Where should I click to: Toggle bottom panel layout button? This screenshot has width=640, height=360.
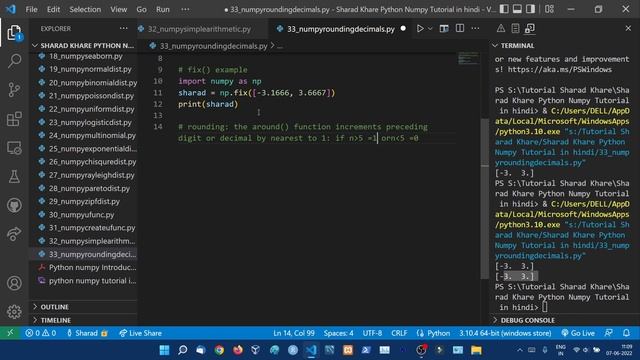click(x=517, y=9)
